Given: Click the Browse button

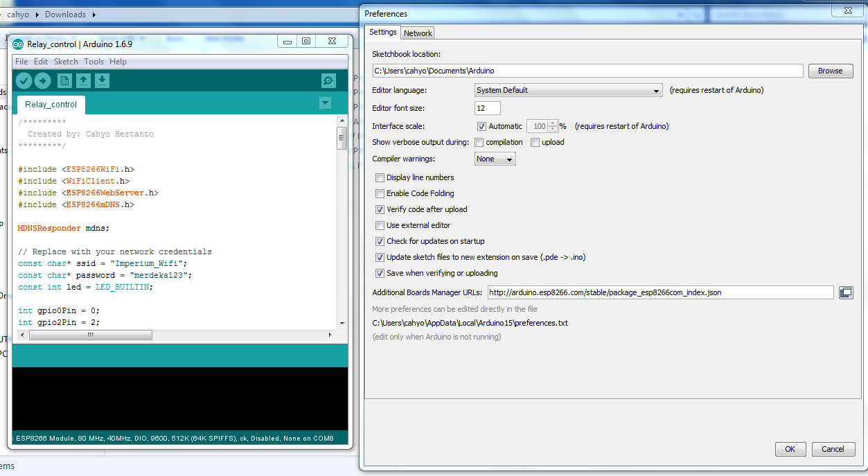Looking at the screenshot, I should (x=830, y=71).
